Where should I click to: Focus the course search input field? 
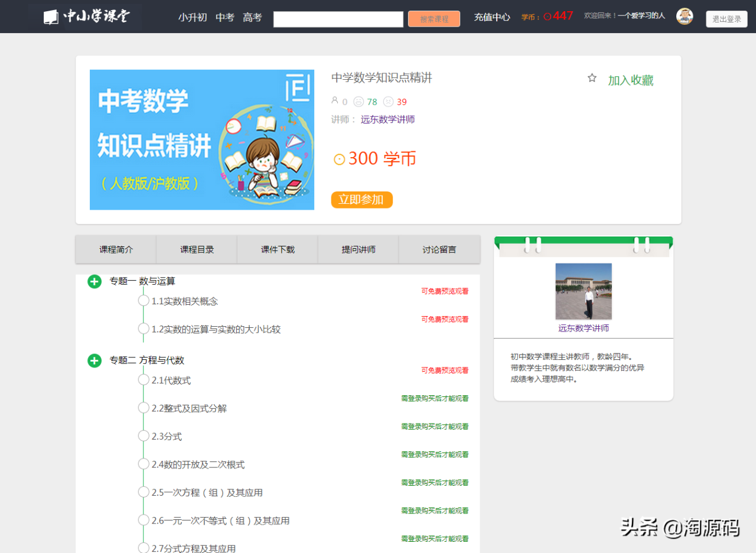point(338,19)
